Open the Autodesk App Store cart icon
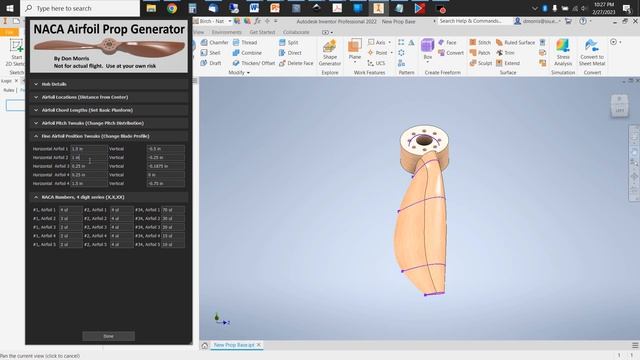640x360 pixels. 568,21
